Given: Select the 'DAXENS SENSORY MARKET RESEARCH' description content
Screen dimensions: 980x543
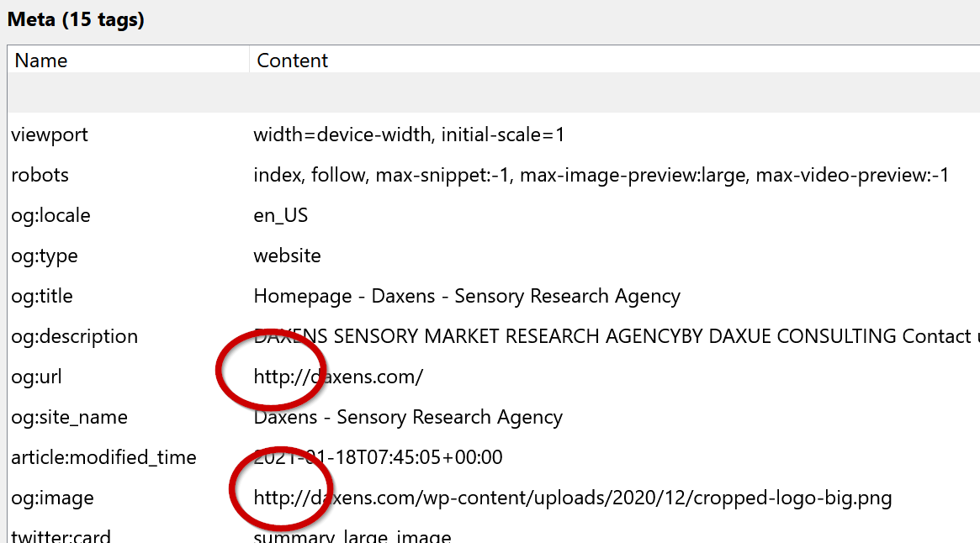Looking at the screenshot, I should (x=617, y=336).
